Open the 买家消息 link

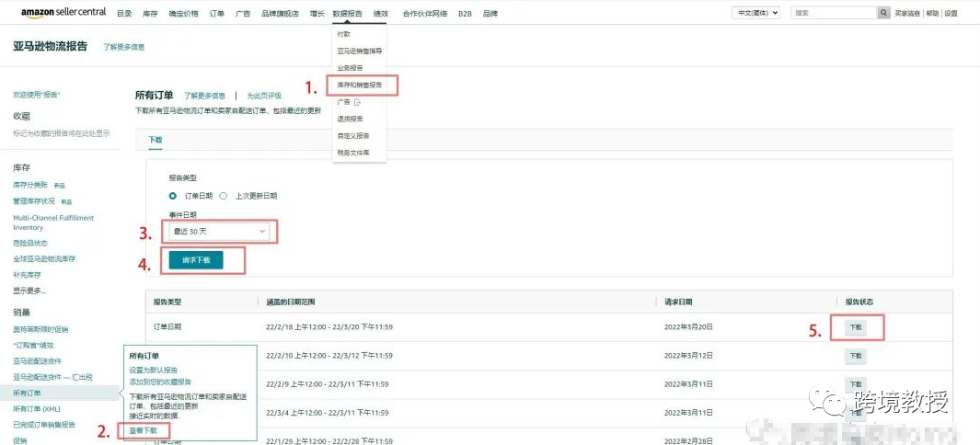click(x=907, y=13)
